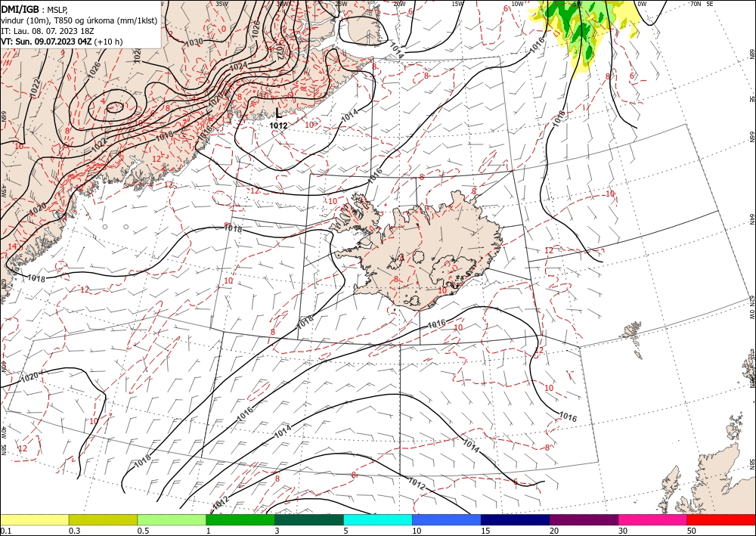Select the dark green 3–5 legend segment
Viewport: 756px width, 536px height.
[x=309, y=519]
